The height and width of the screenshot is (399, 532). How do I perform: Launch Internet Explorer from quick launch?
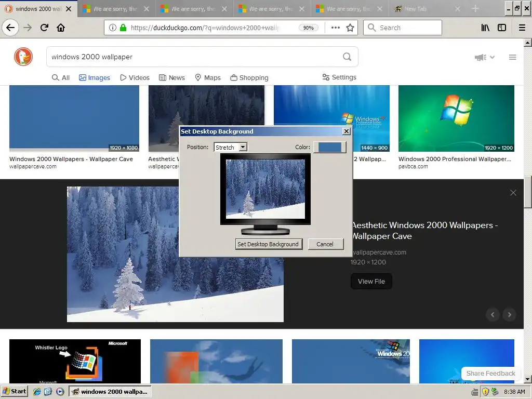37,392
